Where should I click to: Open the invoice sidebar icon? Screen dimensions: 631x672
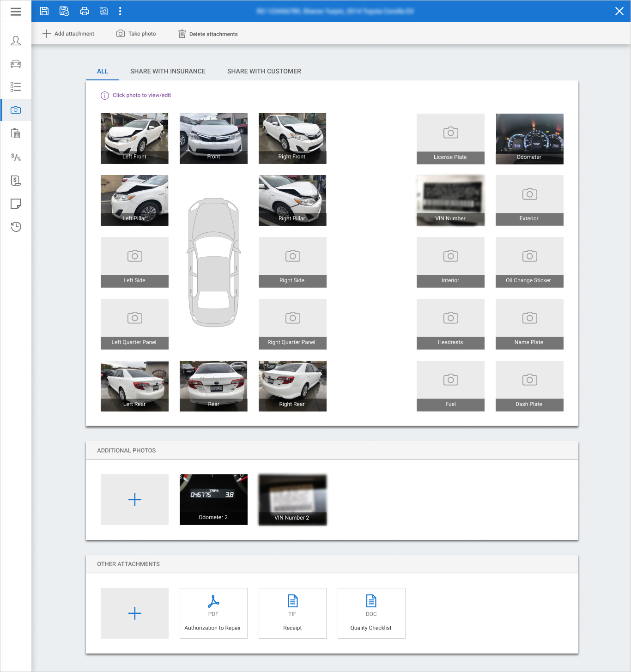coord(16,181)
